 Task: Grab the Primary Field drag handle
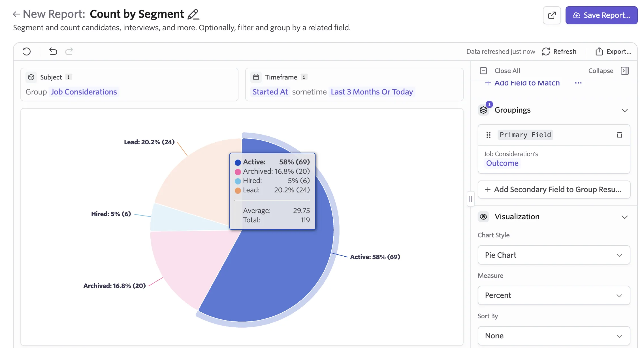488,135
